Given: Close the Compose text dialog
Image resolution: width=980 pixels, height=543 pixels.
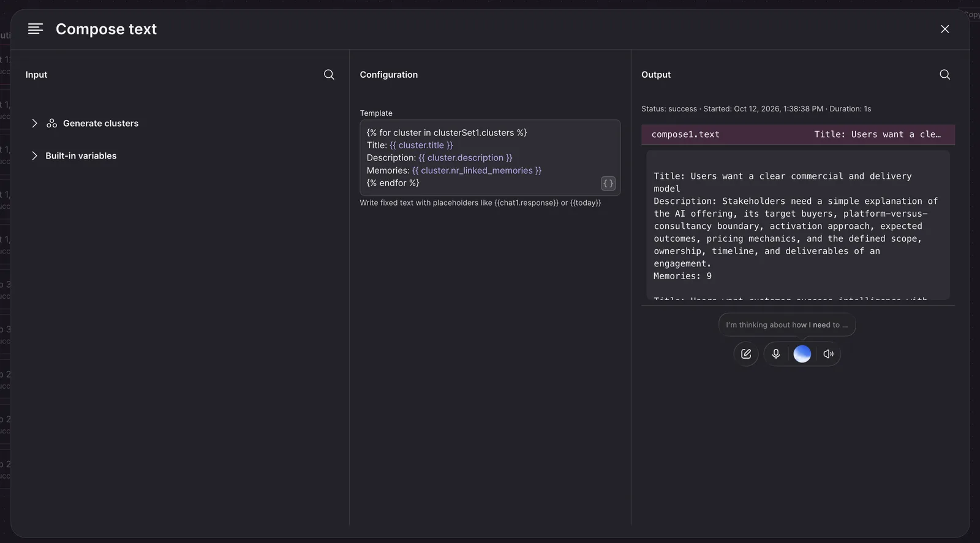Looking at the screenshot, I should (x=945, y=29).
